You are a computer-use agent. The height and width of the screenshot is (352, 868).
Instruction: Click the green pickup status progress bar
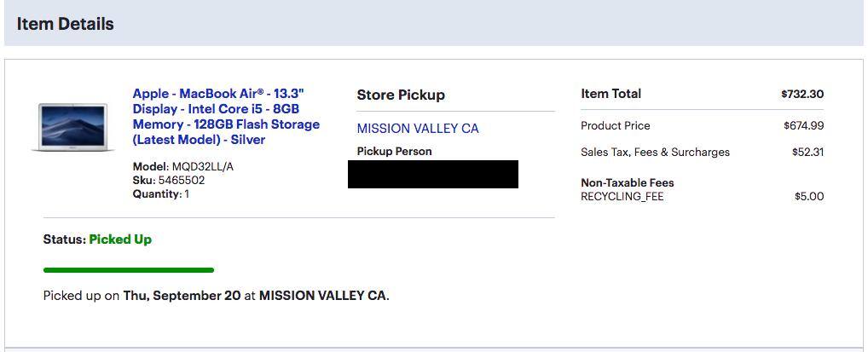coord(129,270)
